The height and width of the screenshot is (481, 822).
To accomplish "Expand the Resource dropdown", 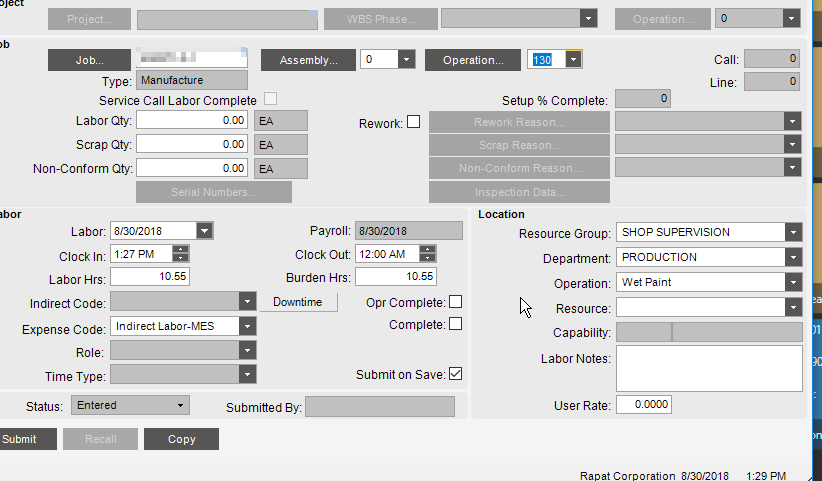I will (x=794, y=308).
